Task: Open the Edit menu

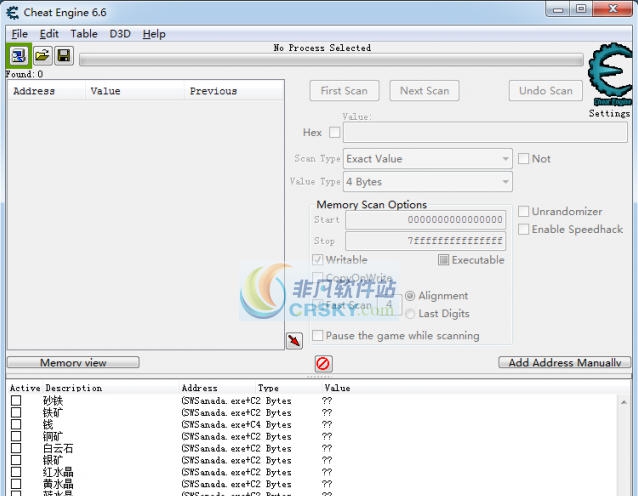Action: click(49, 34)
